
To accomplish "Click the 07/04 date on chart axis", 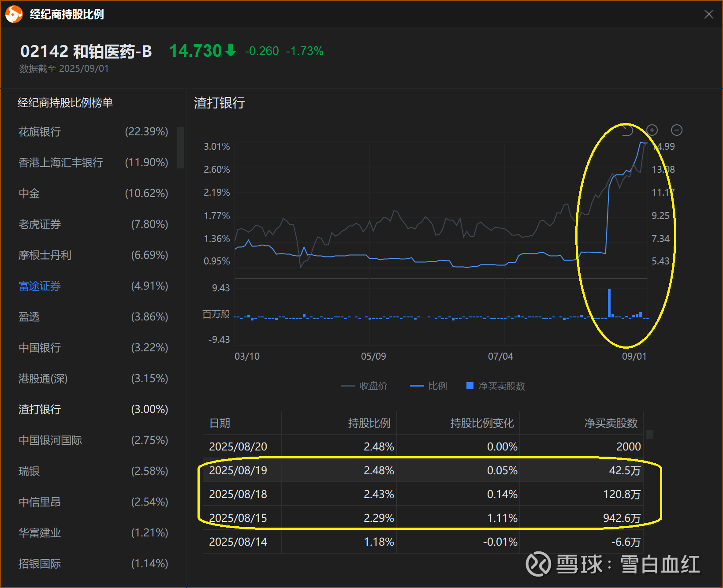I will click(x=500, y=356).
